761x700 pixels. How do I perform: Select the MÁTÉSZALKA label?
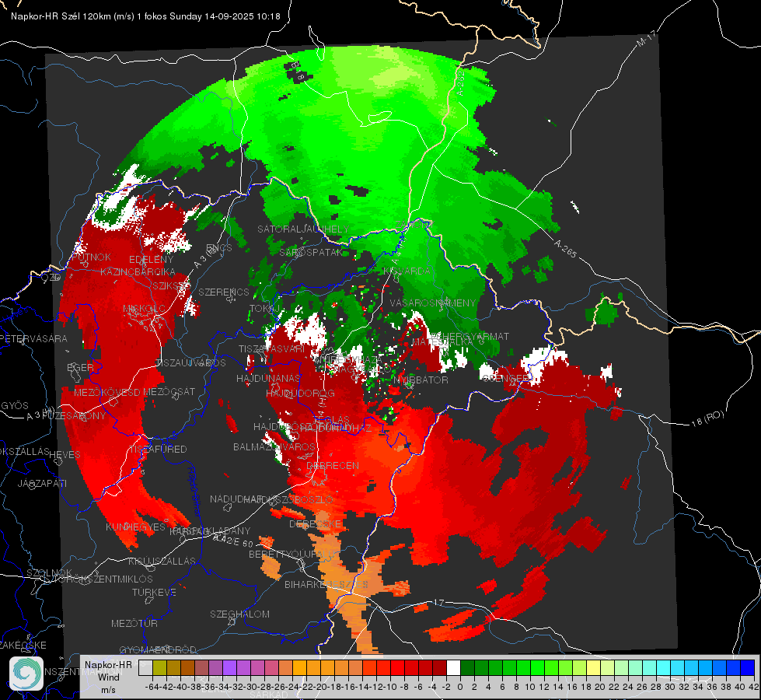pyautogui.click(x=442, y=342)
